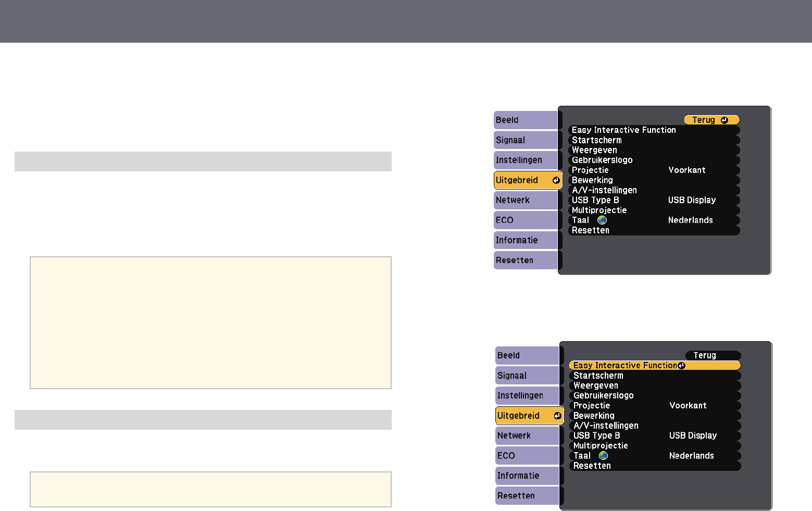Click the enter icon on upper Uitgebreid tab
Viewport: 812px width, 511px height.
[556, 180]
